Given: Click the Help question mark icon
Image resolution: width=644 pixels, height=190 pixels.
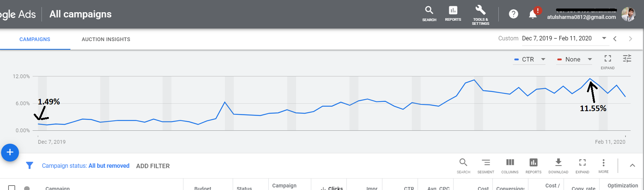Looking at the screenshot, I should tap(513, 14).
